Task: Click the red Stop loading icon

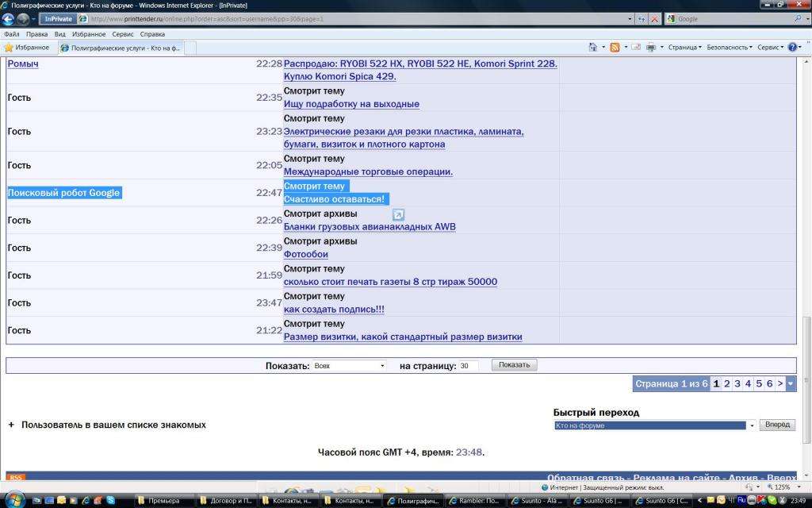Action: [x=655, y=19]
